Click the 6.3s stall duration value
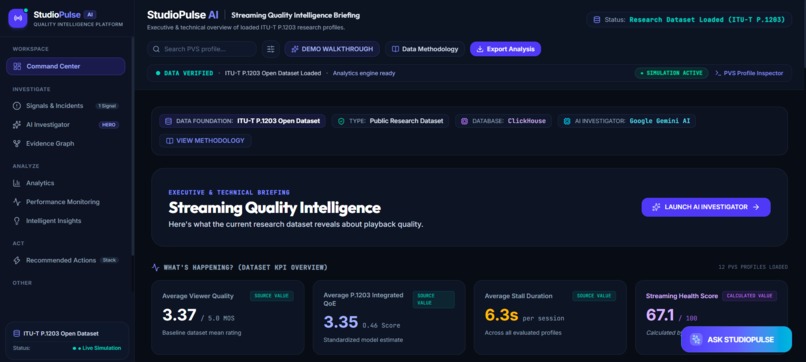 coord(501,315)
